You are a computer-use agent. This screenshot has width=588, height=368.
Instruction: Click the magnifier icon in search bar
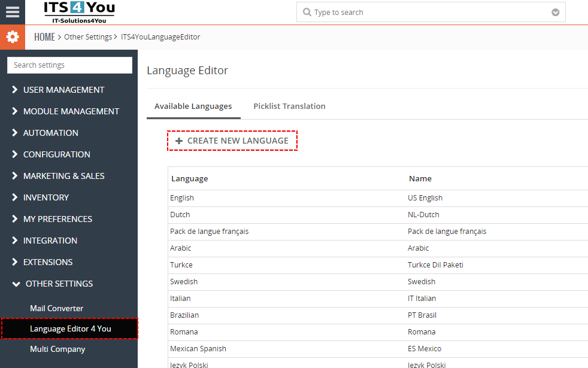[307, 13]
